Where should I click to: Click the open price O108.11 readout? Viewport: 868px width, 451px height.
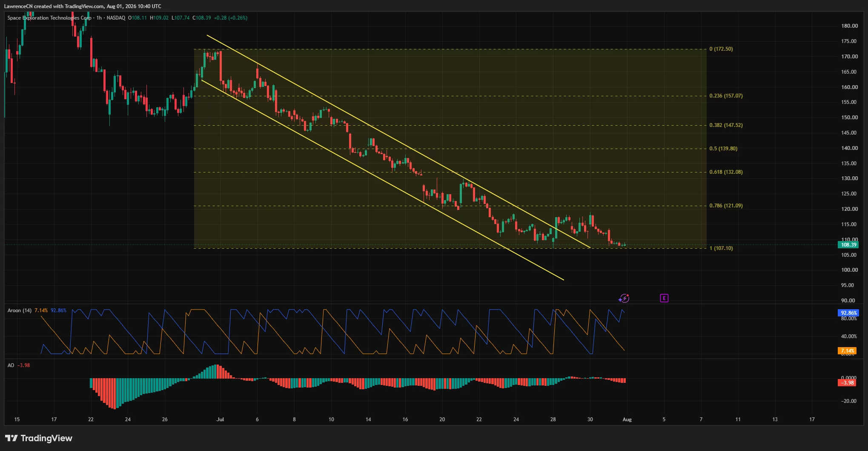point(138,18)
